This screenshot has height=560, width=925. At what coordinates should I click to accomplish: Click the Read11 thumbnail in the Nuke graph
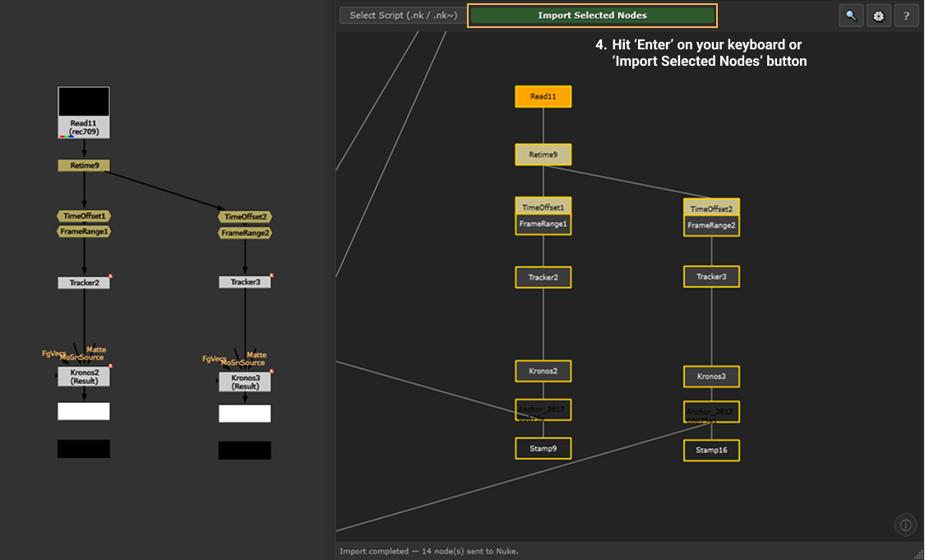click(x=84, y=102)
